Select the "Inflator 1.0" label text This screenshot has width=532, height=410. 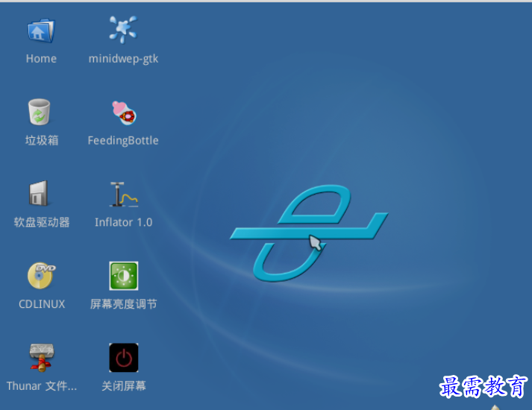[x=124, y=222]
